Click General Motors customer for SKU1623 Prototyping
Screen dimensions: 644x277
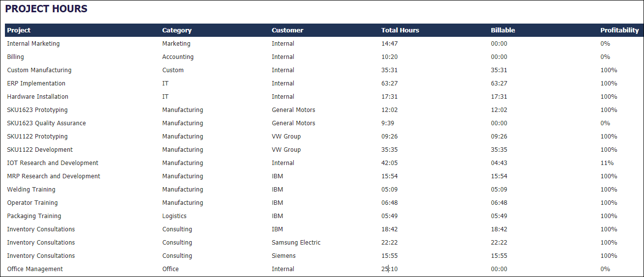(293, 110)
